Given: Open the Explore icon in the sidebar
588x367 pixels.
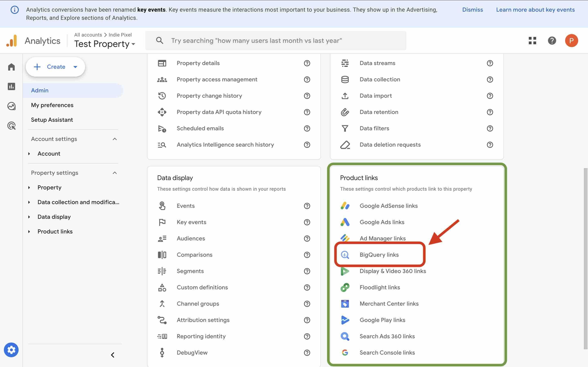Looking at the screenshot, I should pyautogui.click(x=11, y=106).
